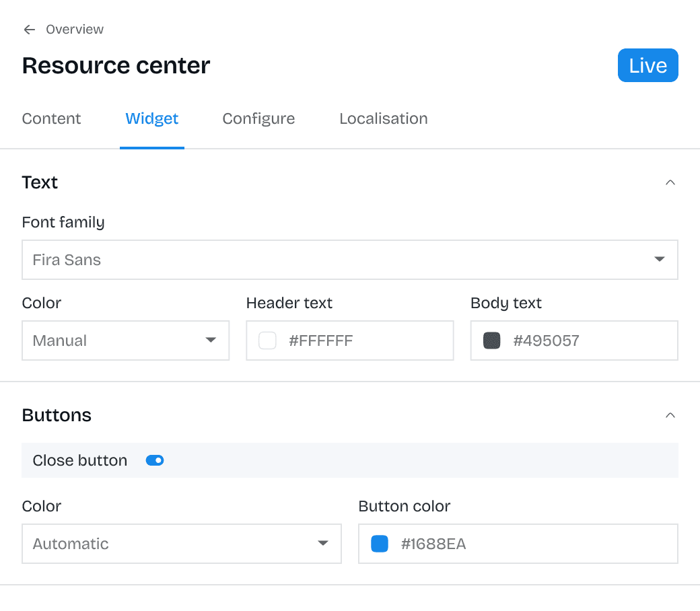This screenshot has height=611, width=700.
Task: Collapse the Text section chevron
Action: [670, 182]
